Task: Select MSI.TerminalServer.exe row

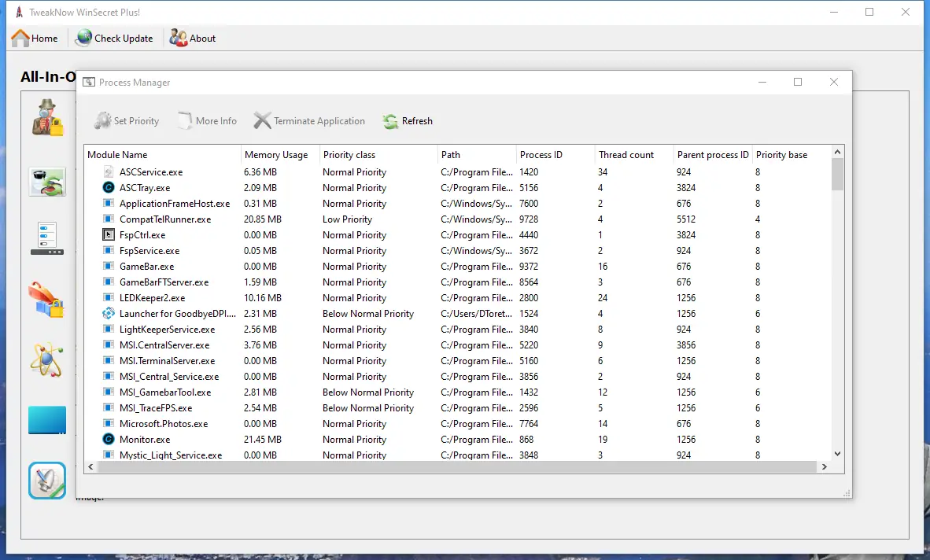Action: tap(457, 361)
